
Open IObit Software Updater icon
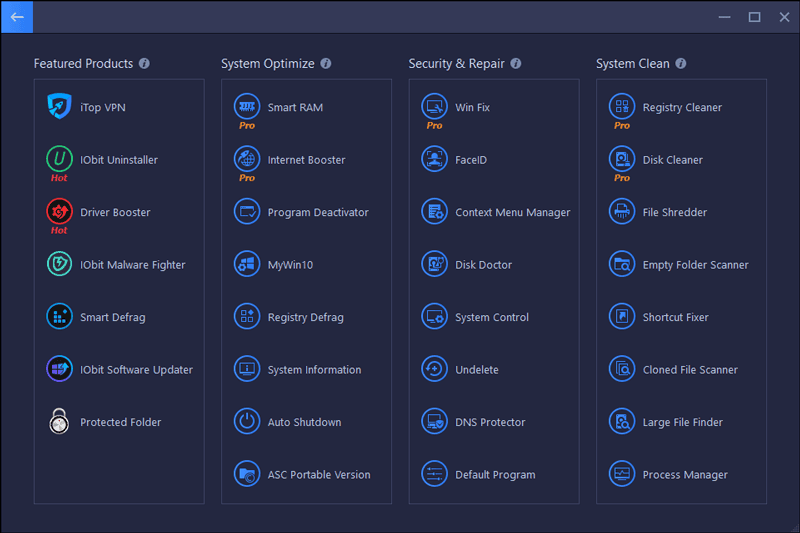(59, 369)
